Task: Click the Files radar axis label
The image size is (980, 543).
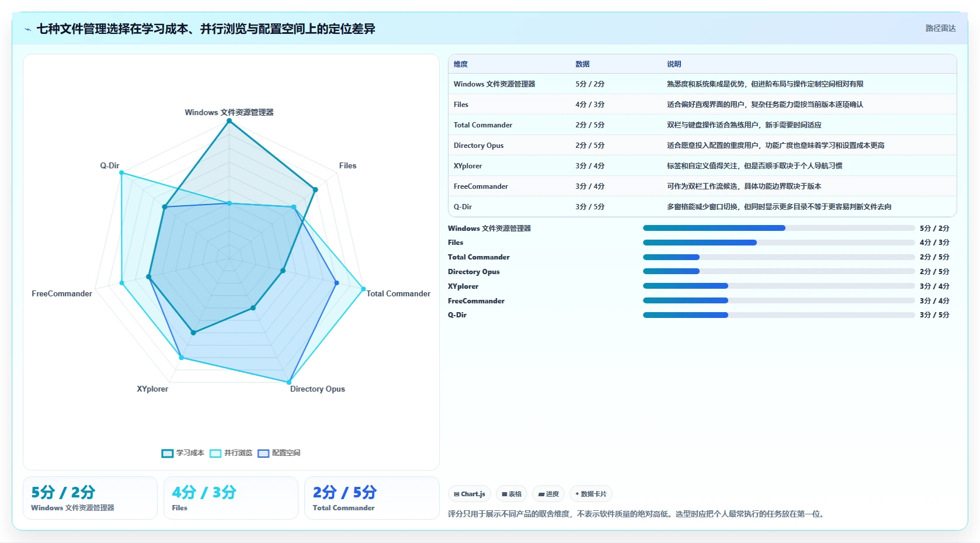Action: click(347, 165)
